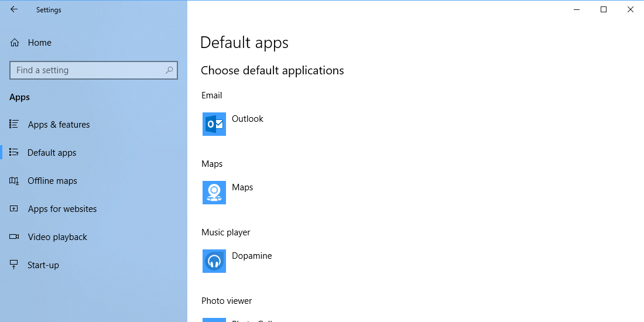Change default music player Dopamine
The width and height of the screenshot is (644, 322).
click(252, 256)
